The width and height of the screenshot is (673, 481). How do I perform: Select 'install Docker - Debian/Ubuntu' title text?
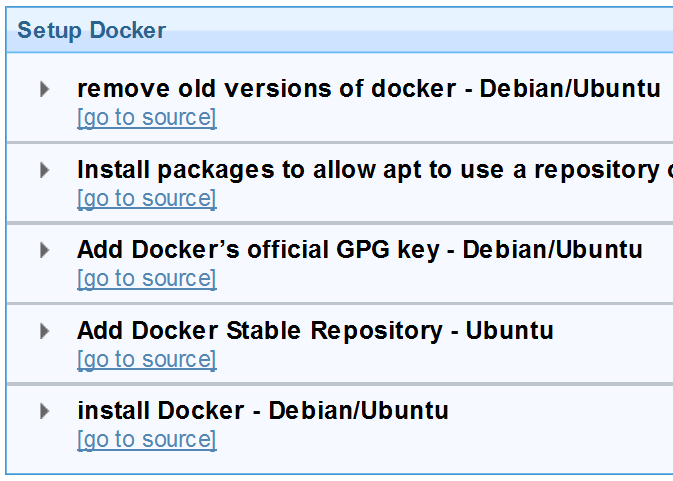coord(263,411)
